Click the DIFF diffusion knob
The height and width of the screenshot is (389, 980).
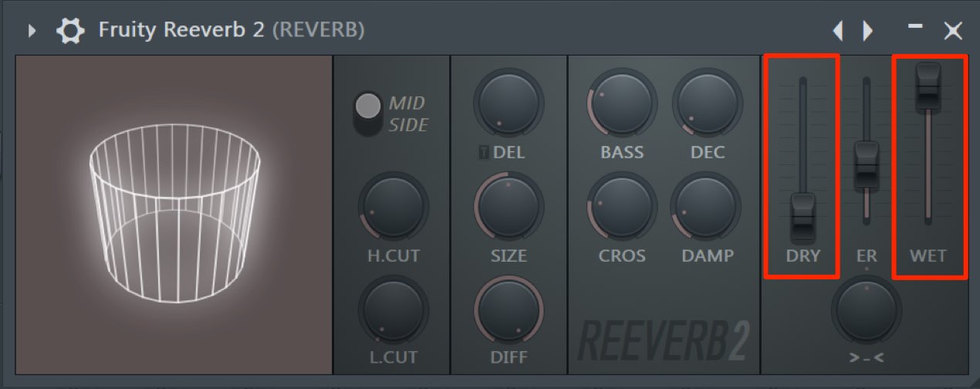(509, 310)
